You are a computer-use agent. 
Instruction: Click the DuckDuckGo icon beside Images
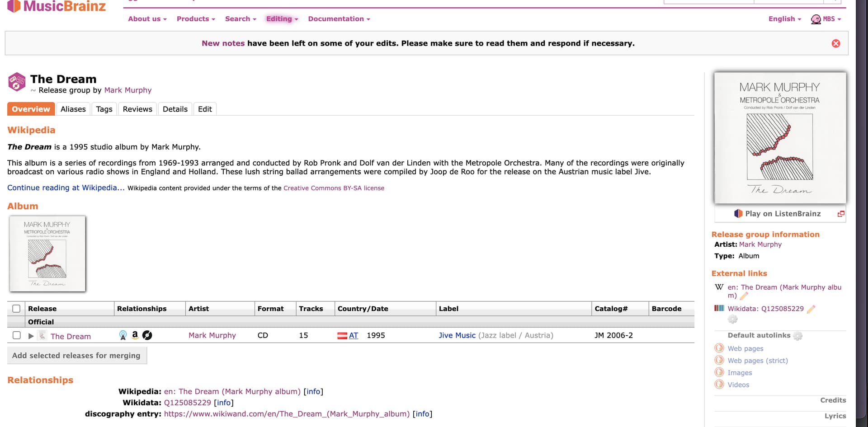tap(719, 372)
